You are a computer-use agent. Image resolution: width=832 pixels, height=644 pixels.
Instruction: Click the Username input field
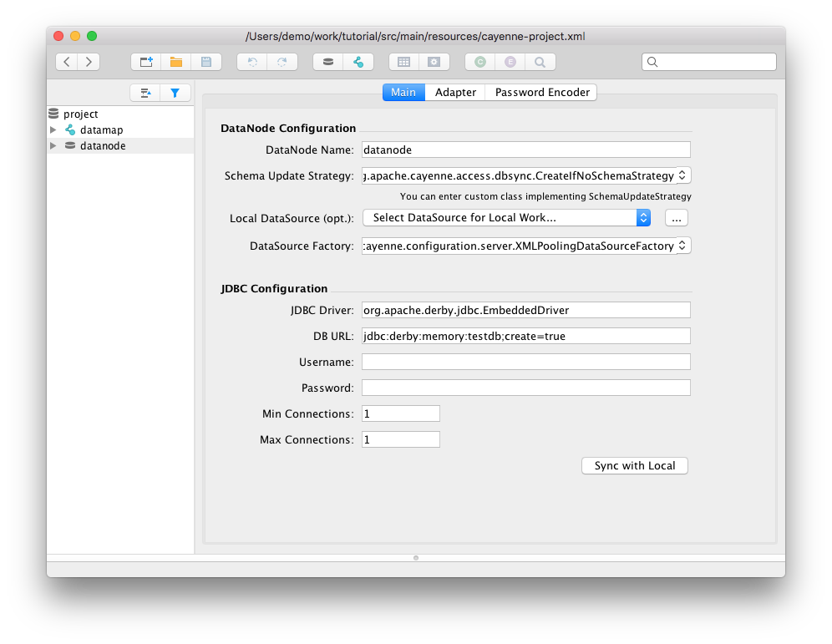(525, 362)
